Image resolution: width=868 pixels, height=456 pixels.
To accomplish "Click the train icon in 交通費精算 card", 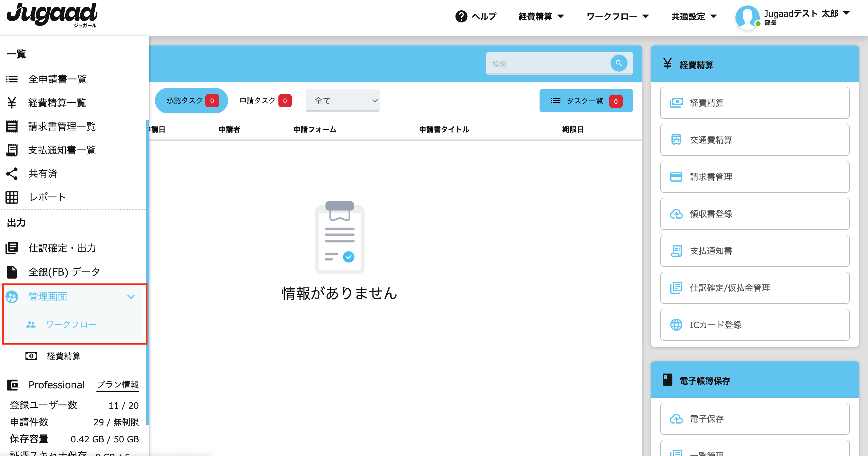I will (x=676, y=139).
